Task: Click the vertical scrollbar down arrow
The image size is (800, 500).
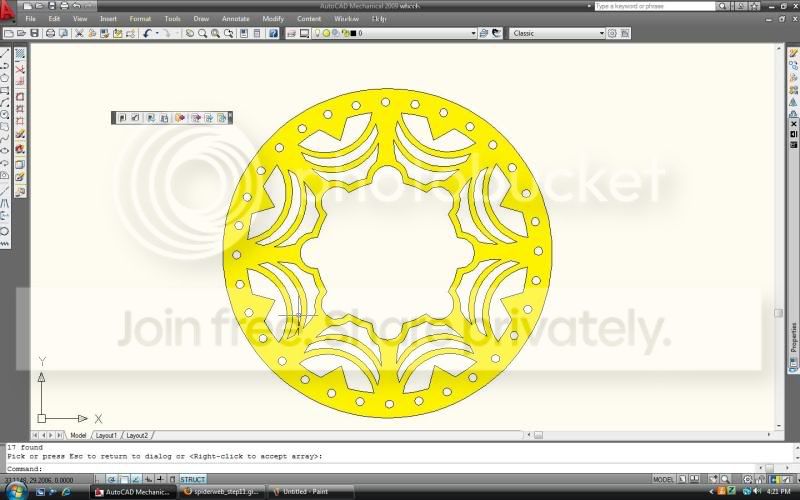Action: [779, 426]
